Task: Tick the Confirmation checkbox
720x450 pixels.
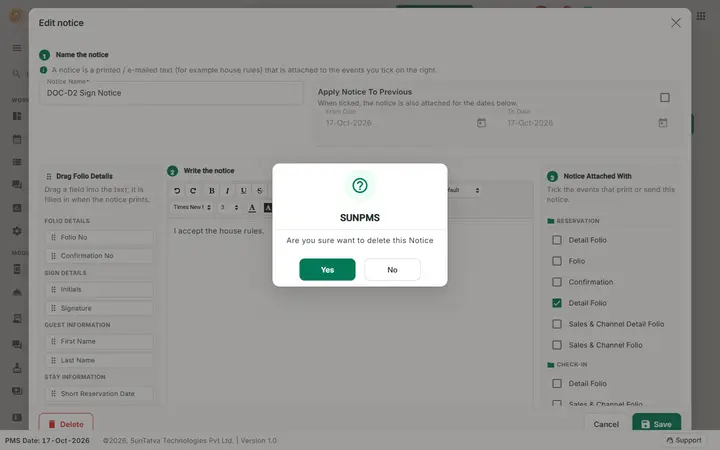Action: point(557,282)
